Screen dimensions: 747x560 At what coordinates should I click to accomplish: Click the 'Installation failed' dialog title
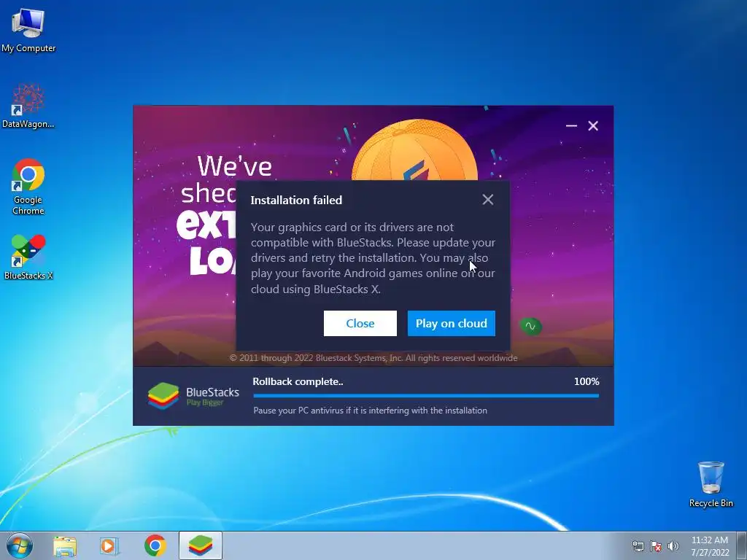(296, 200)
